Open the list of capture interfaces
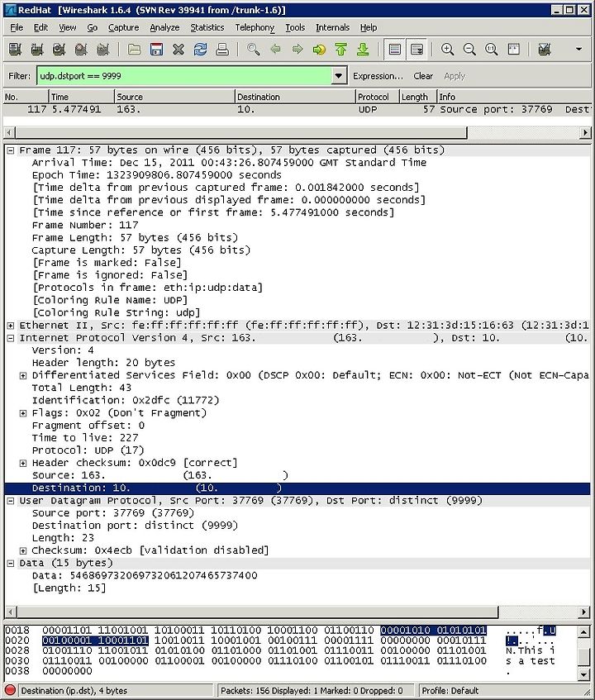 click(x=15, y=49)
